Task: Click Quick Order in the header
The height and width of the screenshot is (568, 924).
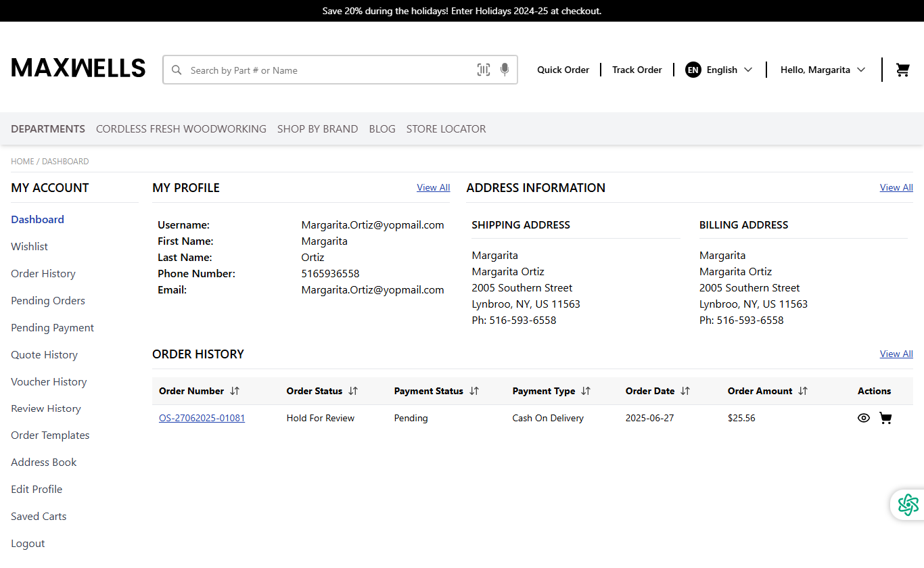Action: [x=563, y=70]
